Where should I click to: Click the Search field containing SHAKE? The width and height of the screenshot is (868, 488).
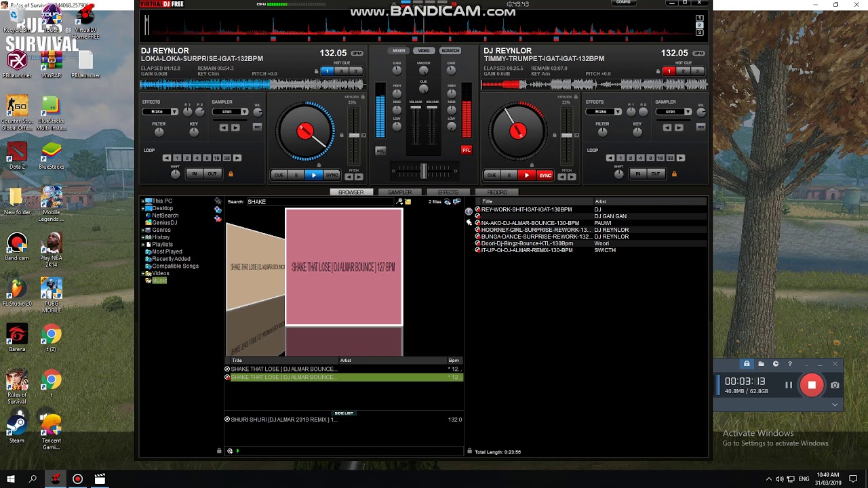(x=320, y=202)
